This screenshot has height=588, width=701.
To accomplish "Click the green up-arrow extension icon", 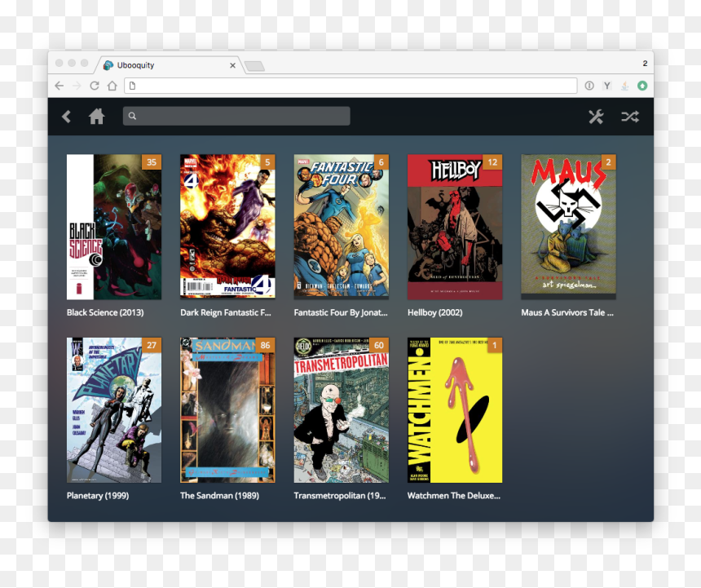I will [x=642, y=86].
